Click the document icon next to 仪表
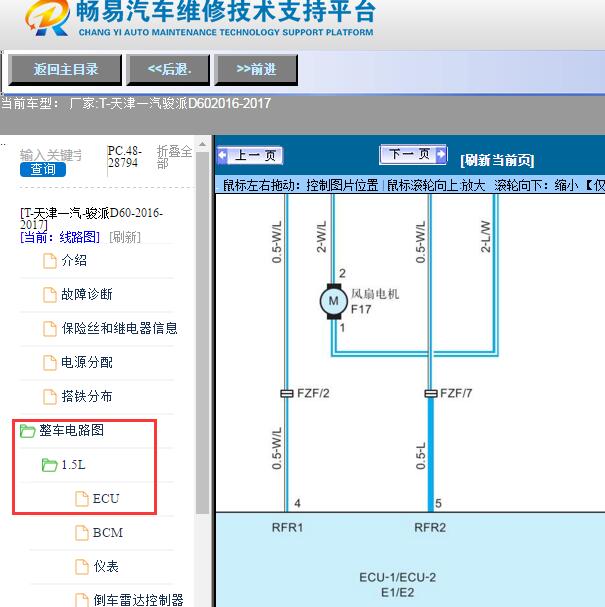The height and width of the screenshot is (607, 605). 82,567
